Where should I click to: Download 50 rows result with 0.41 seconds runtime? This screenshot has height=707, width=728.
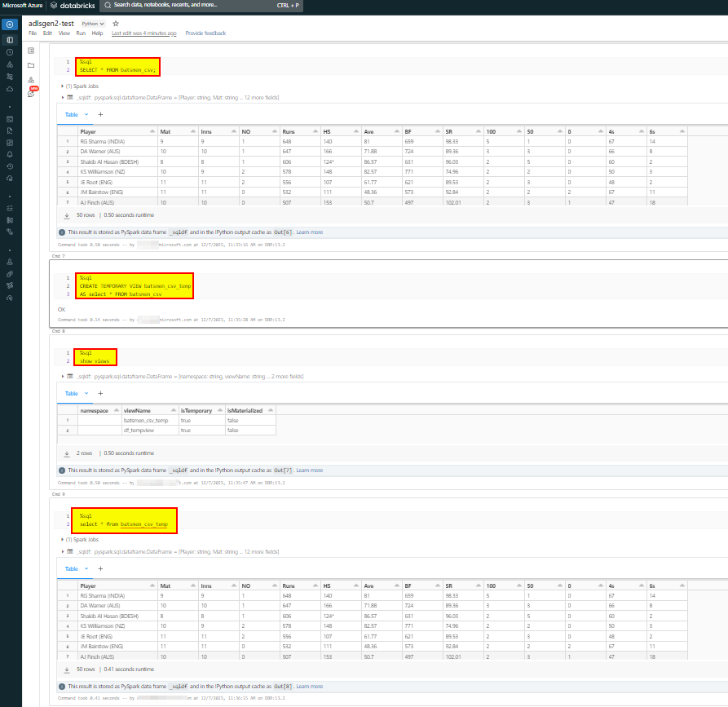[67, 669]
